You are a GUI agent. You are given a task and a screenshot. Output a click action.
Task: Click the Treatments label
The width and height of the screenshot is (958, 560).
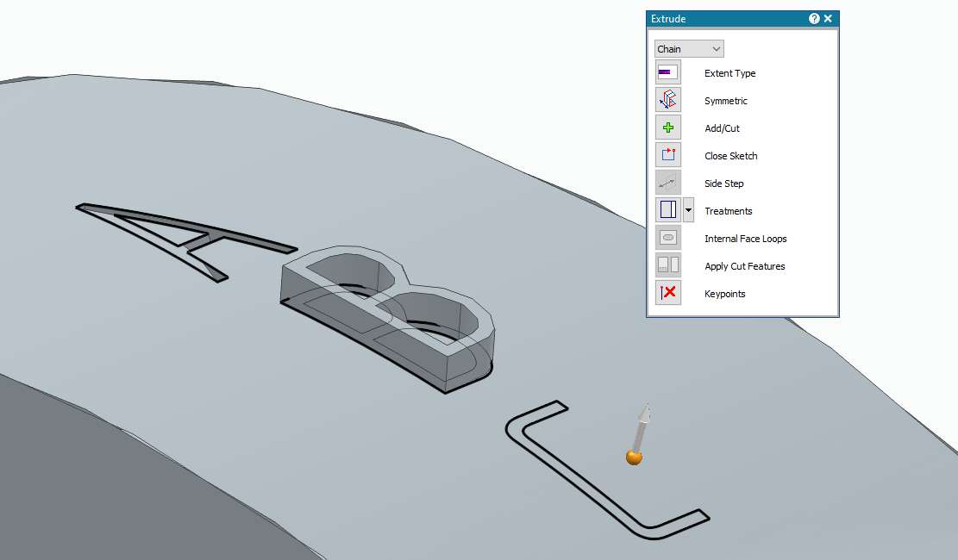coord(728,211)
